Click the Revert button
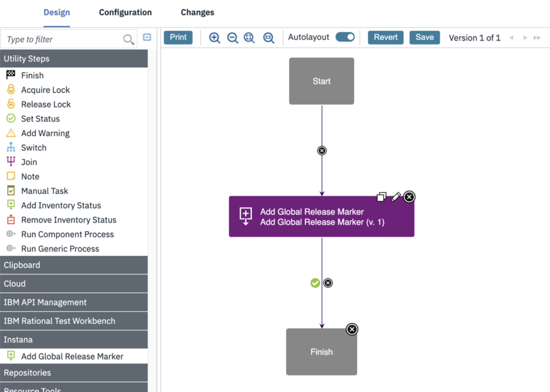This screenshot has height=392, width=550. (385, 37)
